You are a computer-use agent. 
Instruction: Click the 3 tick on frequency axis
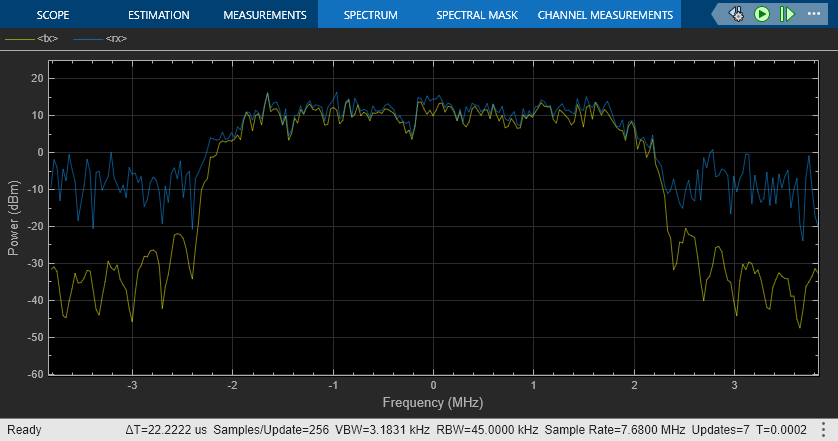[x=734, y=385]
